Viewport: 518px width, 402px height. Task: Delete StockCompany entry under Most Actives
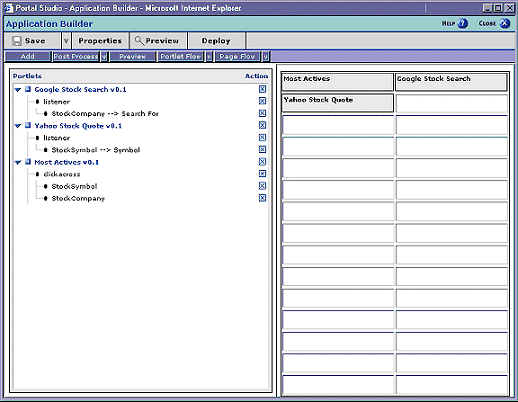coord(262,198)
